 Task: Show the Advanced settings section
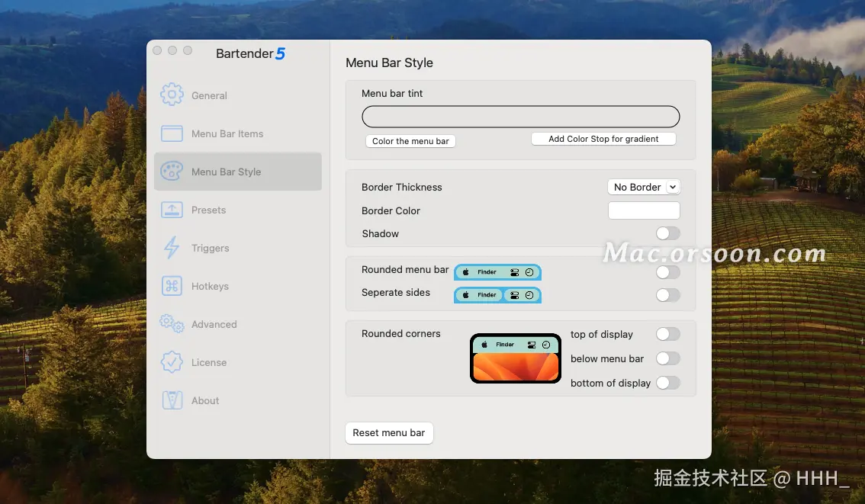214,324
